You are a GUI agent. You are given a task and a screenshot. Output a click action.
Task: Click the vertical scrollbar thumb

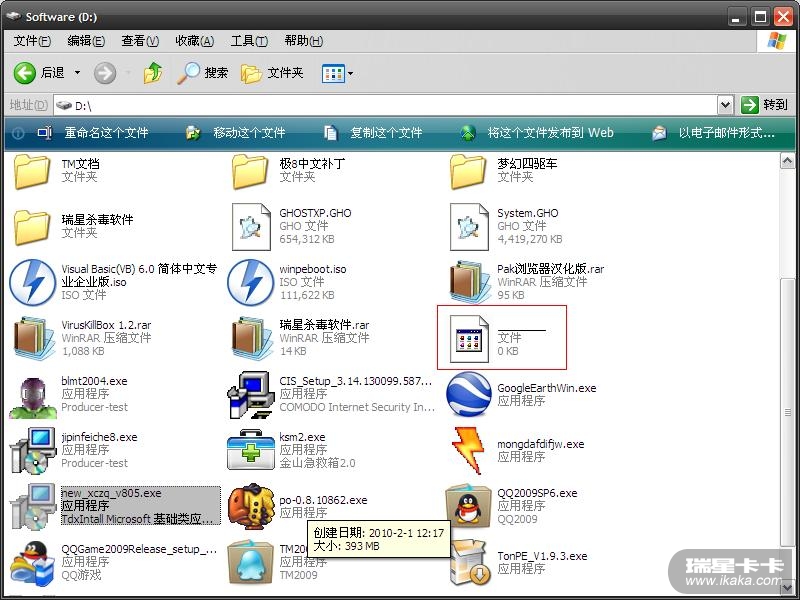click(787, 412)
